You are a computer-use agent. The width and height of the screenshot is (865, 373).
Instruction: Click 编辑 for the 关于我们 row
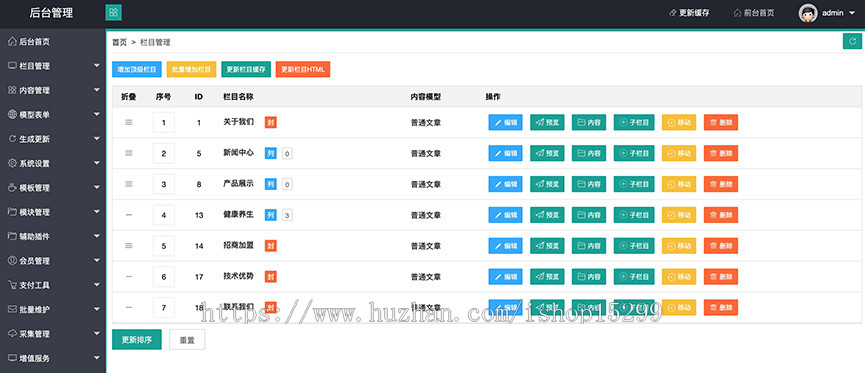pyautogui.click(x=505, y=122)
